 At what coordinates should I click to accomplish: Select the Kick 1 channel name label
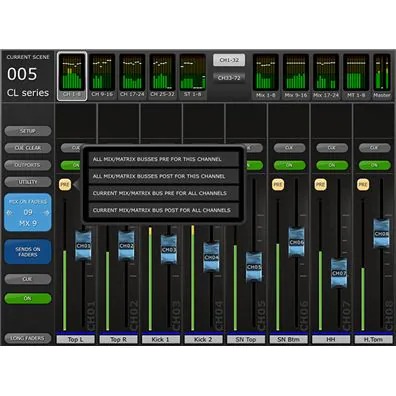tap(161, 340)
